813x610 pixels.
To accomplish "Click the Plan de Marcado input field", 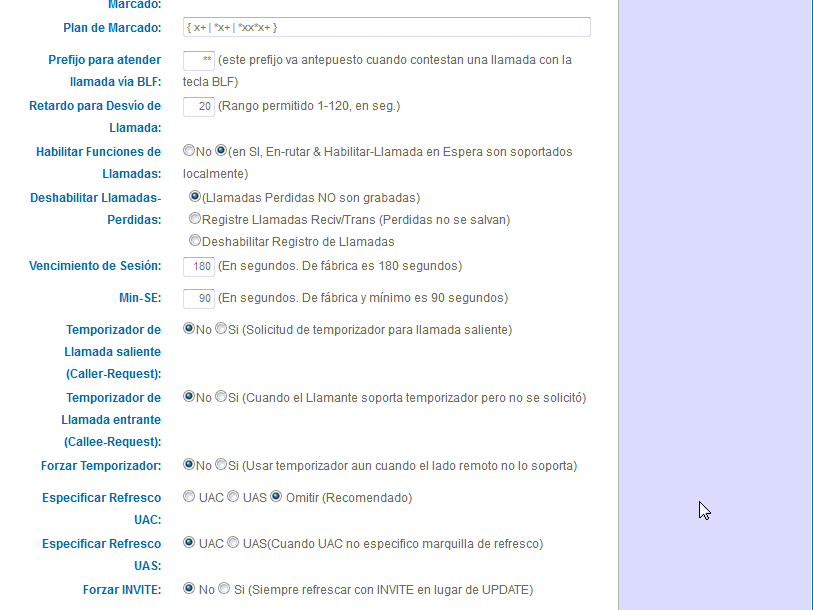I will click(x=385, y=27).
